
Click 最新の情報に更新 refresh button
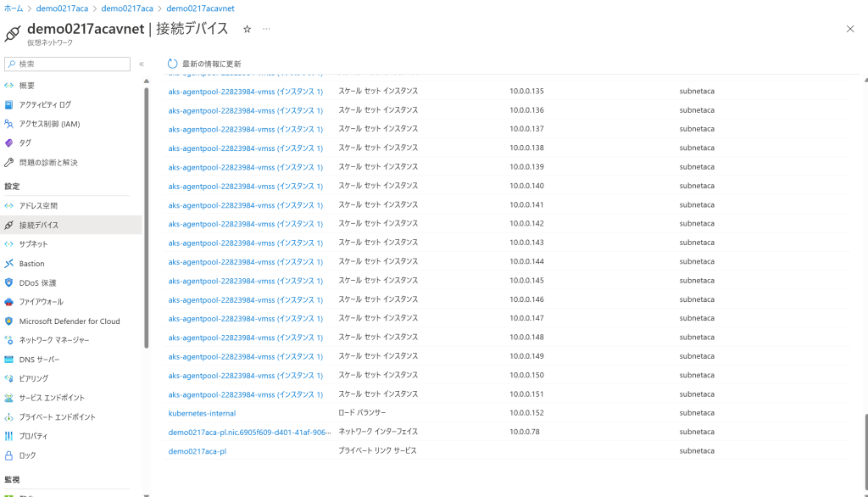click(x=204, y=64)
